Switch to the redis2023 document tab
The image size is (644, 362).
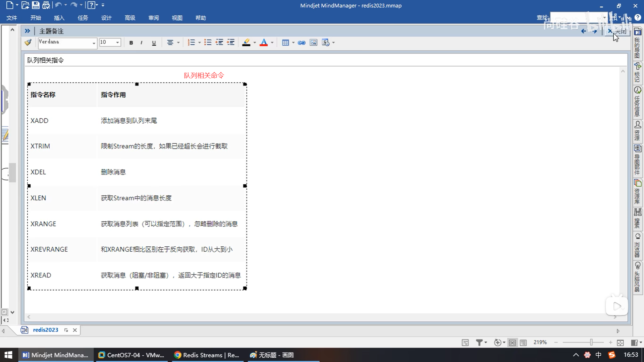tap(45, 330)
